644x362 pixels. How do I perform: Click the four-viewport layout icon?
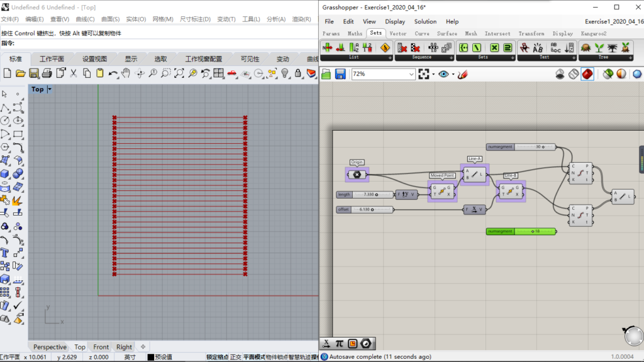pyautogui.click(x=218, y=74)
